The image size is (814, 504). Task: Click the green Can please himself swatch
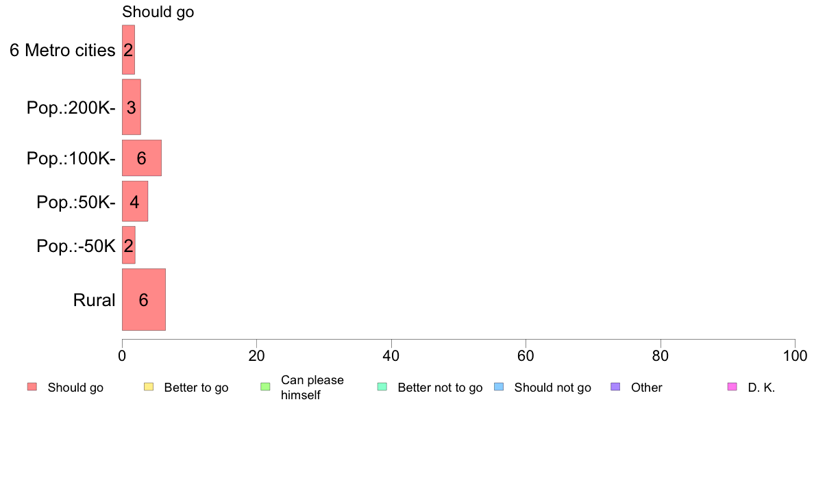pos(265,387)
